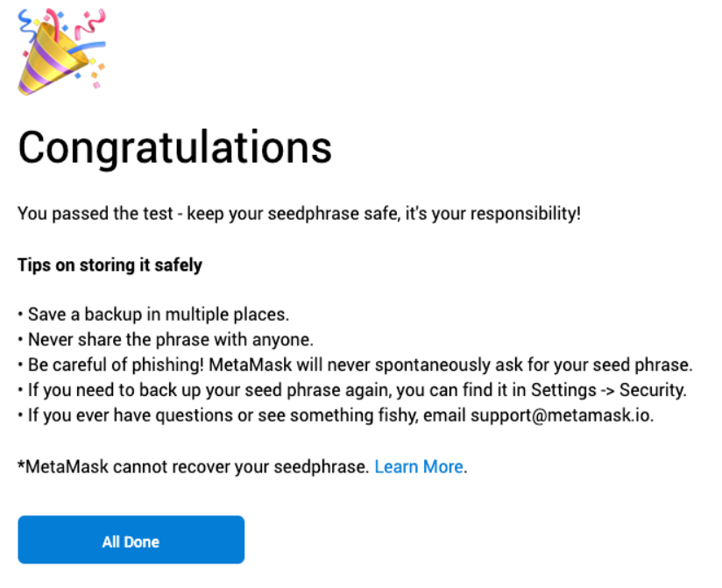Click the bullet before "Save a backup"
The height and width of the screenshot is (588, 722).
(x=20, y=314)
